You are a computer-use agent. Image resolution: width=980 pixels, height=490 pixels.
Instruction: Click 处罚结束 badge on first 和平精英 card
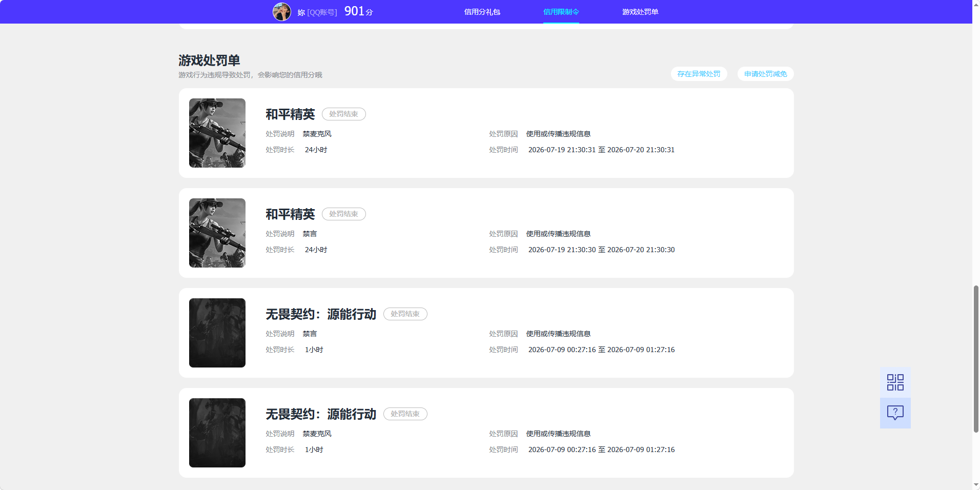tap(343, 114)
